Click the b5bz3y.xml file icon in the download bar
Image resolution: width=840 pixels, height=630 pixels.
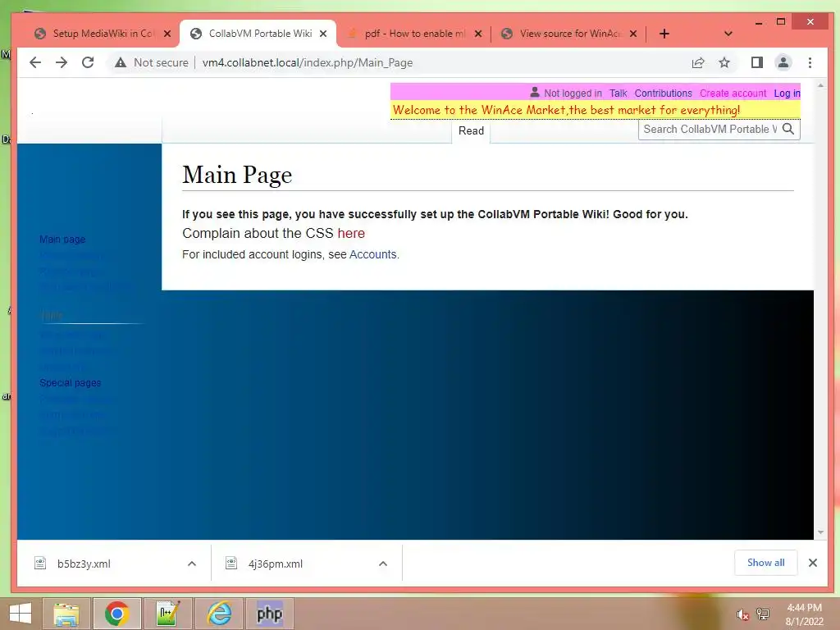coord(40,563)
